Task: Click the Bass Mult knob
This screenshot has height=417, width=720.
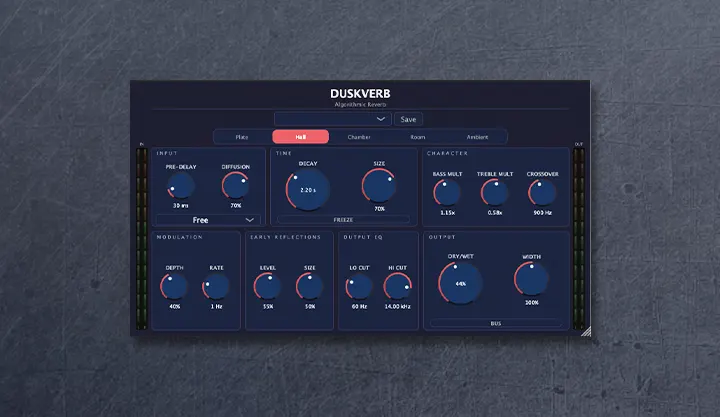Action: (x=447, y=193)
